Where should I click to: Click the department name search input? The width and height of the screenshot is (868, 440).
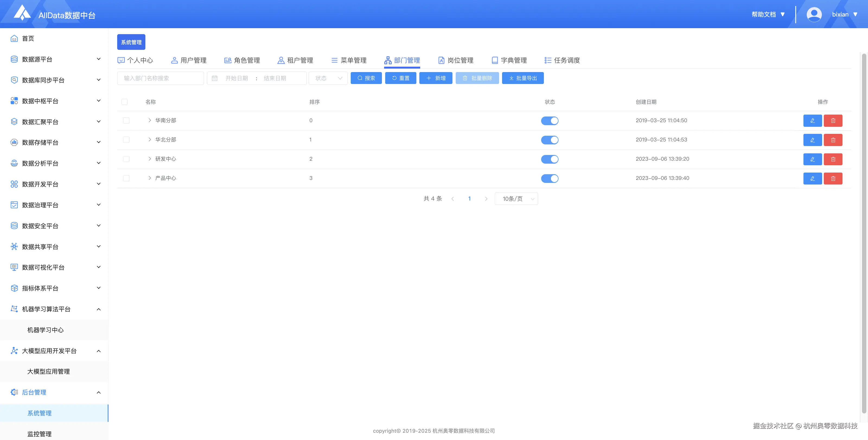tap(160, 78)
